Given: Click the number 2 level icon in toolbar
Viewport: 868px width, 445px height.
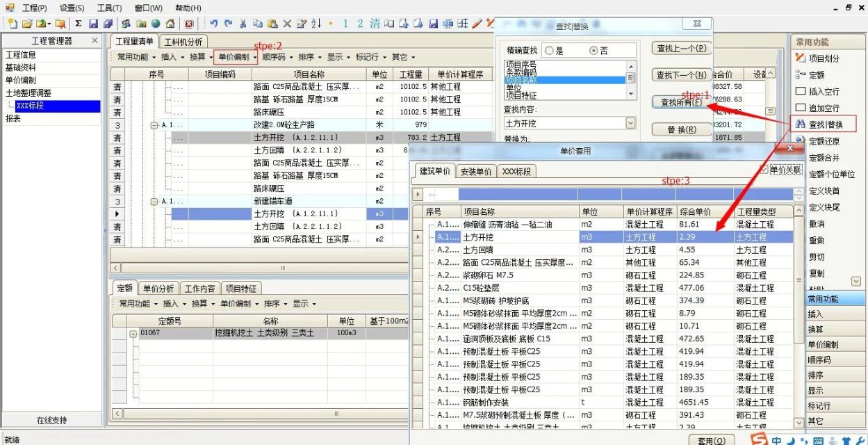Looking at the screenshot, I should 360,24.
